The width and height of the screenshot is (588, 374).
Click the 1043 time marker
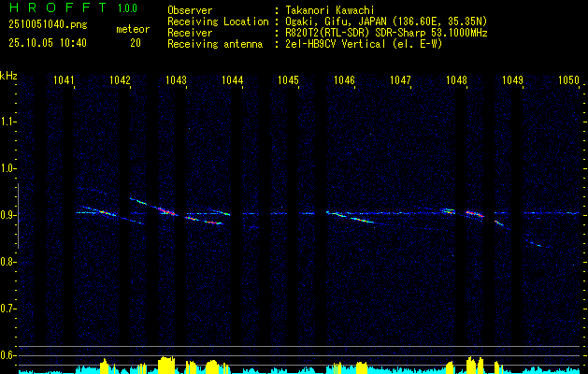(x=177, y=80)
